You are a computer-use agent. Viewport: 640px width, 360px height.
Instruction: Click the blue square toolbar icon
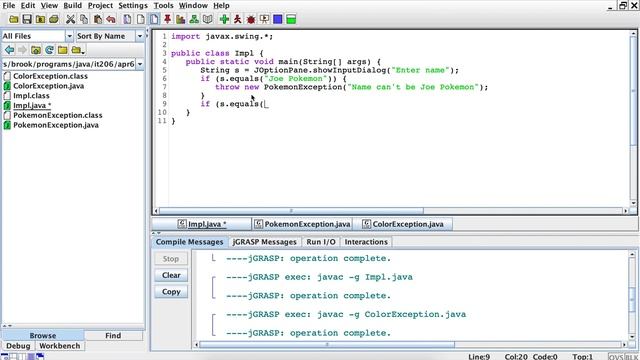[x=278, y=19]
